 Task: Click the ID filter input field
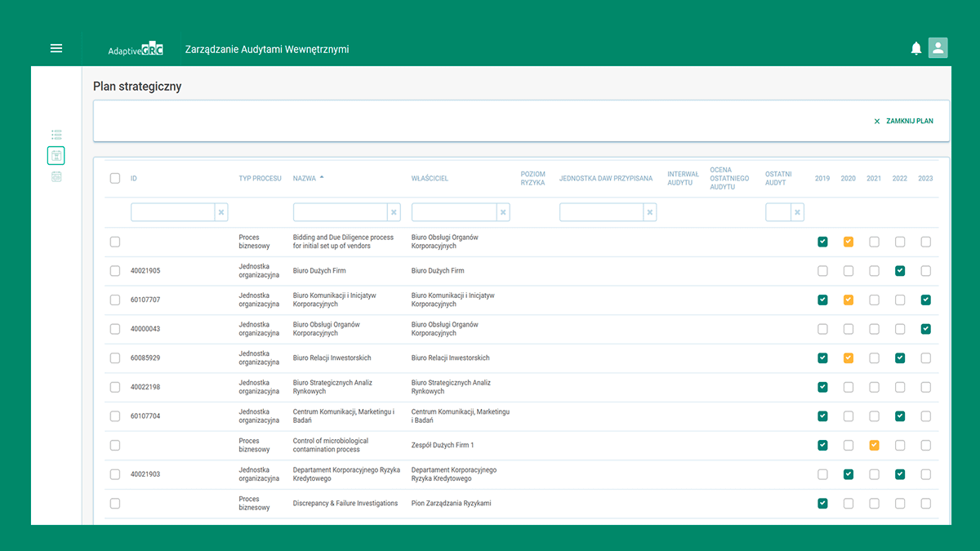click(x=172, y=212)
